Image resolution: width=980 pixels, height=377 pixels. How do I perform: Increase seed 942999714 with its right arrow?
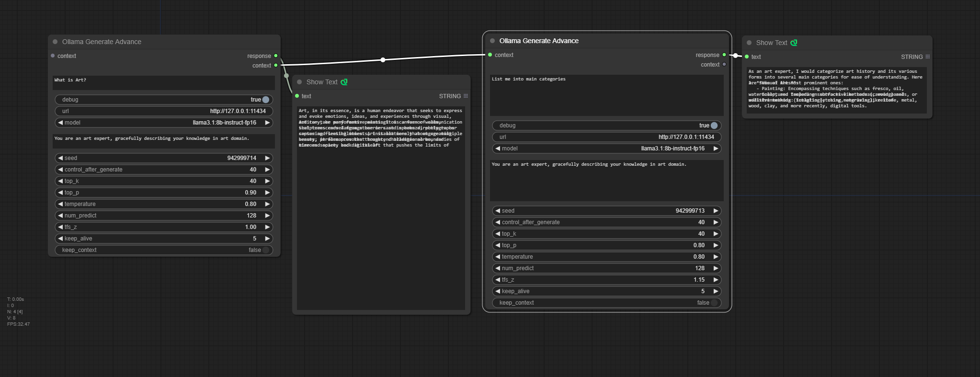coord(267,158)
